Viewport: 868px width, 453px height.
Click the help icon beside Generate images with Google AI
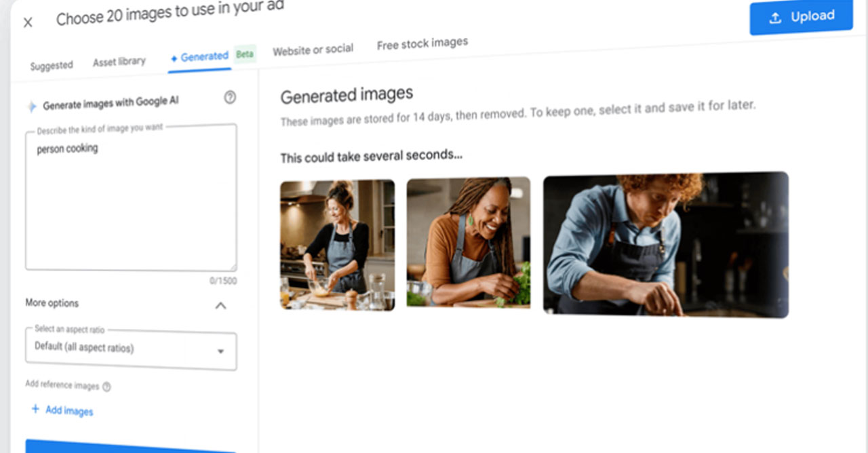230,98
